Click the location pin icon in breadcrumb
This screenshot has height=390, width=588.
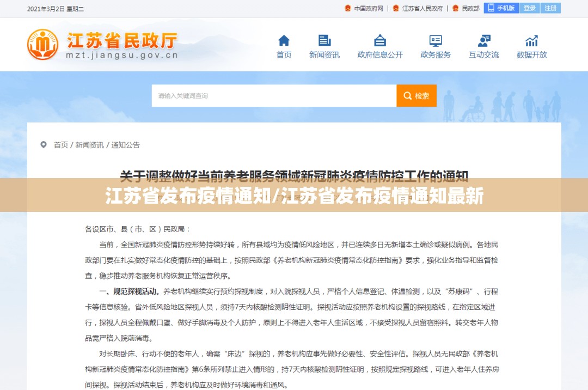[x=44, y=145]
